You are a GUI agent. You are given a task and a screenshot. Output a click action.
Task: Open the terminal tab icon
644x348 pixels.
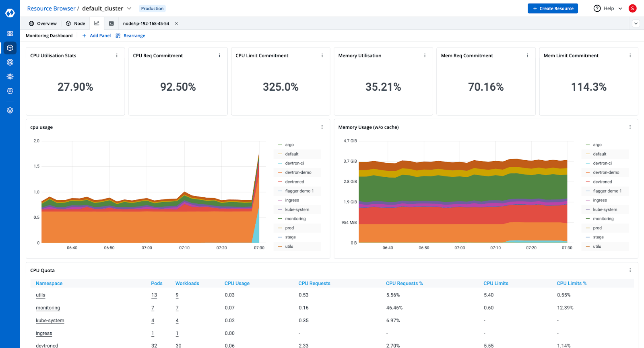click(111, 23)
